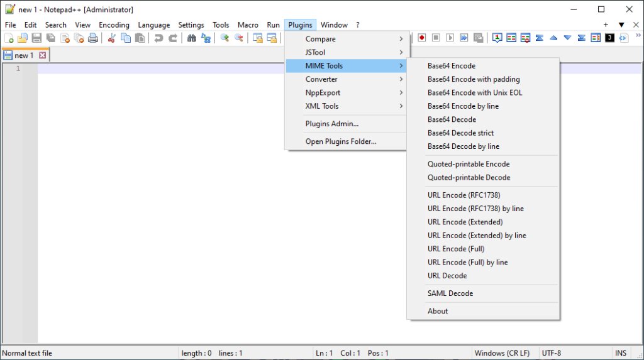Viewport: 644px width, 360px height.
Task: Click the Save Recorded Macro icon
Action: [479, 38]
